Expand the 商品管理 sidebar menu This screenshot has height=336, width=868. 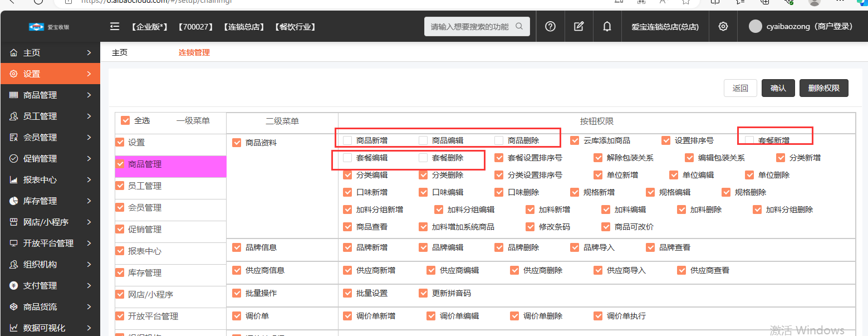click(x=50, y=95)
